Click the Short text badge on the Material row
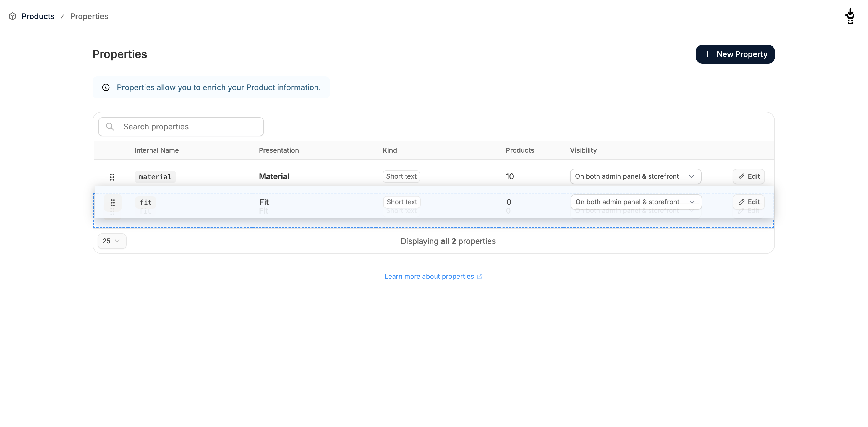This screenshot has height=427, width=868. pos(401,176)
